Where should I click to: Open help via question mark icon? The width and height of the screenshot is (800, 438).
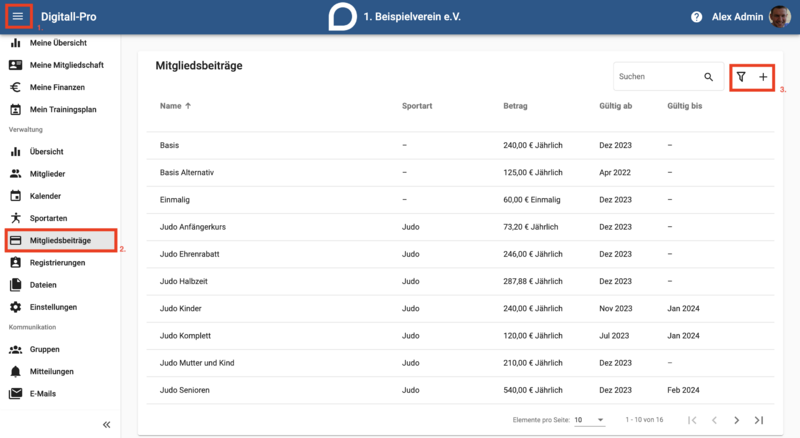click(696, 17)
